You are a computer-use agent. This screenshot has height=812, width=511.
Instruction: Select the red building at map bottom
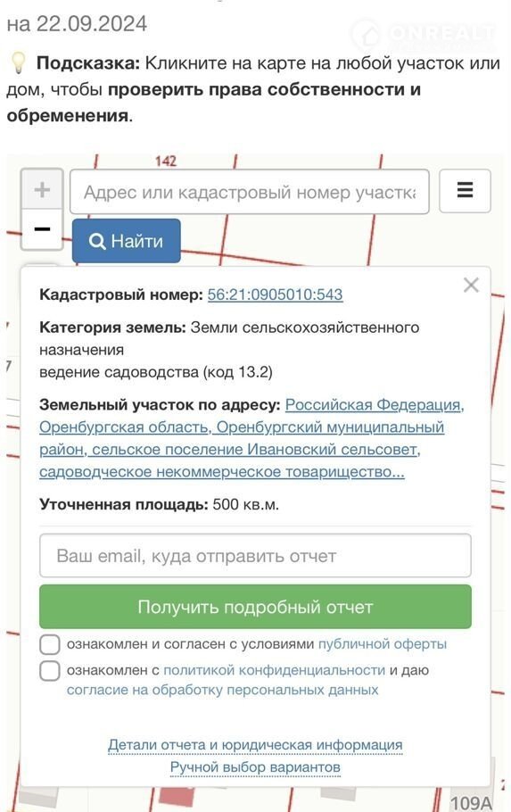176,797
